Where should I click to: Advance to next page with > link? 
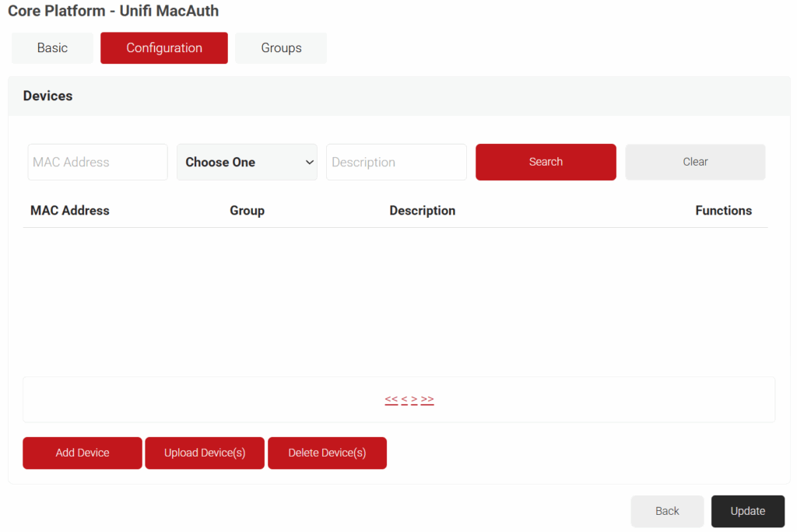pyautogui.click(x=415, y=399)
